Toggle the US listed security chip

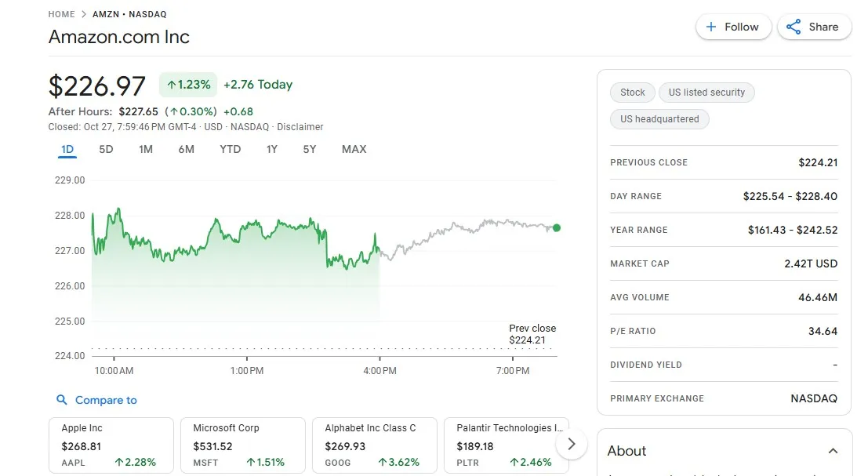point(706,92)
